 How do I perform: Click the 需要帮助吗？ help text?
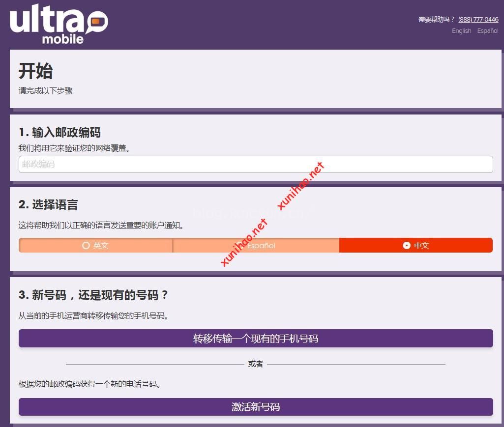tap(436, 20)
